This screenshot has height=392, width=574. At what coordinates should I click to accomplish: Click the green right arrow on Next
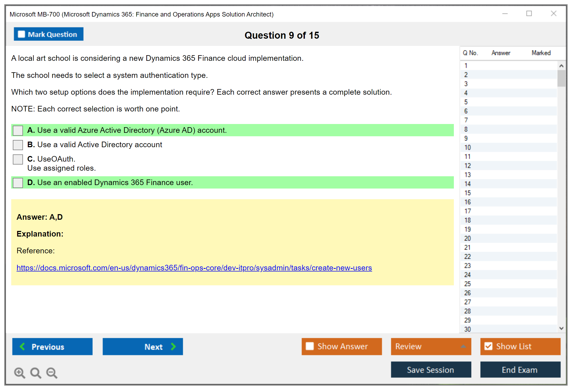pos(174,346)
